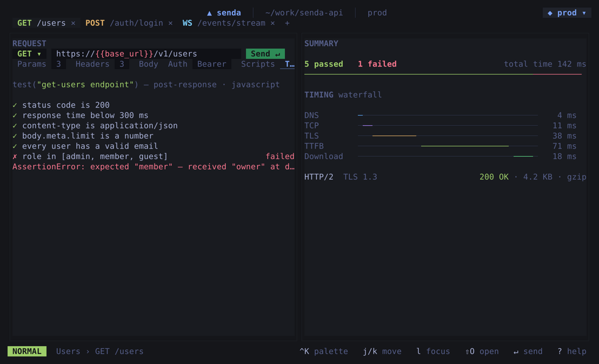
Task: Click the TCP timing row
Action: click(x=440, y=125)
